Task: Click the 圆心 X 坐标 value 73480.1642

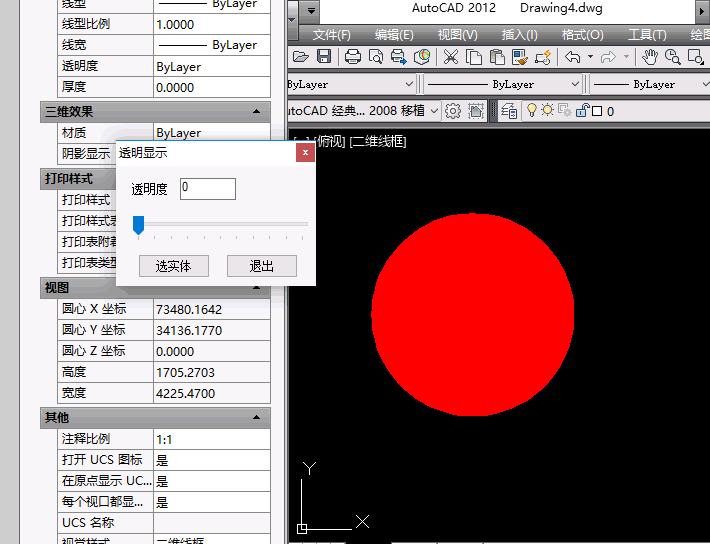Action: 212,309
